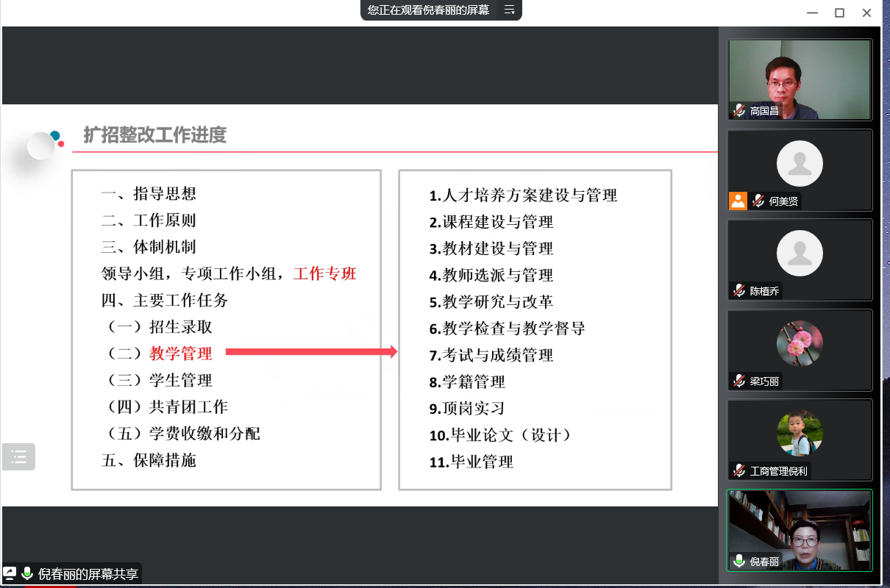This screenshot has width=890, height=588.
Task: Click the red 教学管理 text on slide
Action: (x=181, y=354)
